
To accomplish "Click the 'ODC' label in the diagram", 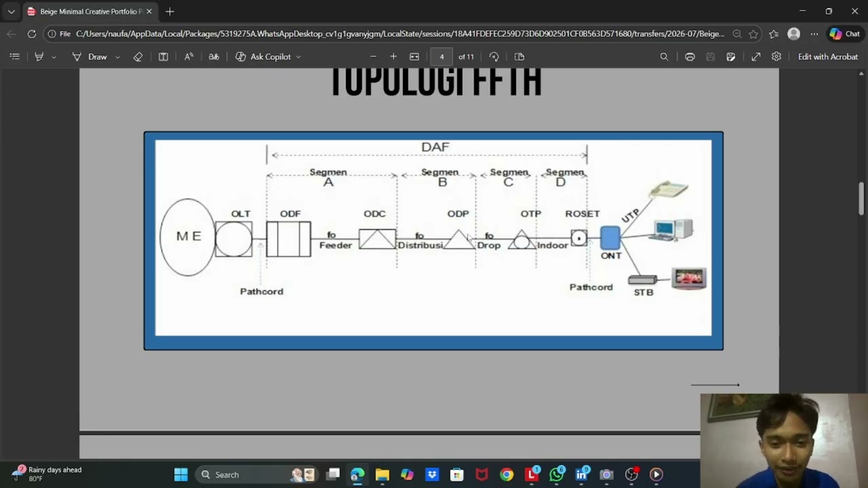I will (x=374, y=213).
